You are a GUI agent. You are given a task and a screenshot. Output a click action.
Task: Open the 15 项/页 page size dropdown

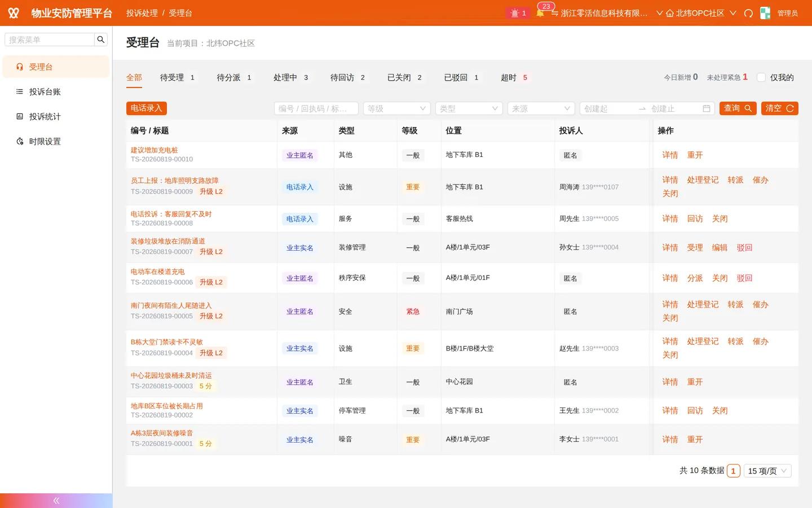click(x=767, y=471)
